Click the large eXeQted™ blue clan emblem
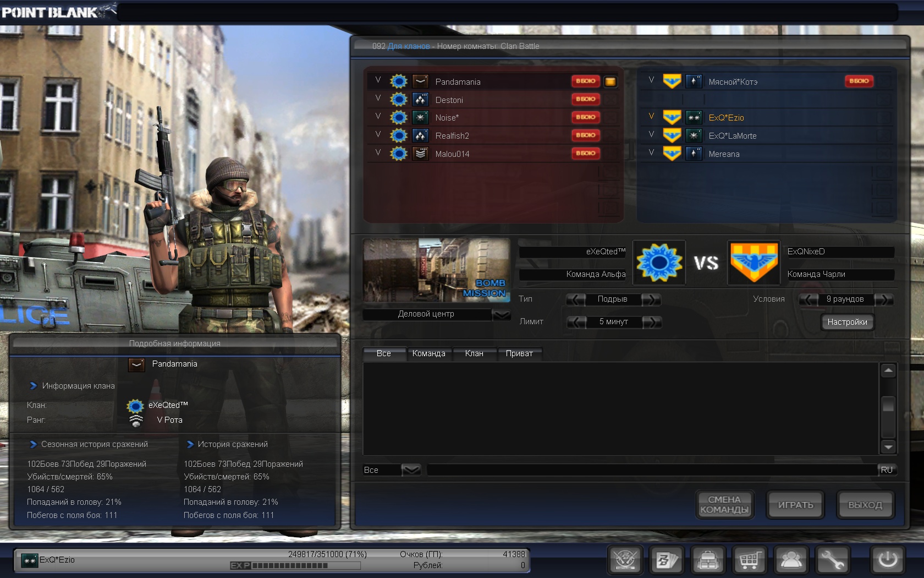 pyautogui.click(x=659, y=263)
